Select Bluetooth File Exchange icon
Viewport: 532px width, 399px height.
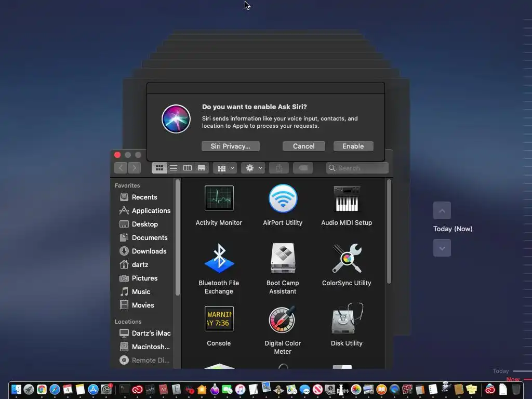click(219, 258)
